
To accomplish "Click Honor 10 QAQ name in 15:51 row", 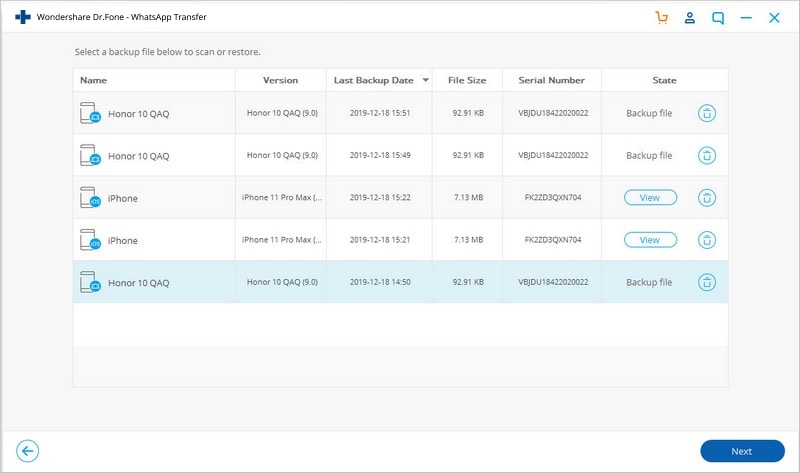I will pos(138,114).
